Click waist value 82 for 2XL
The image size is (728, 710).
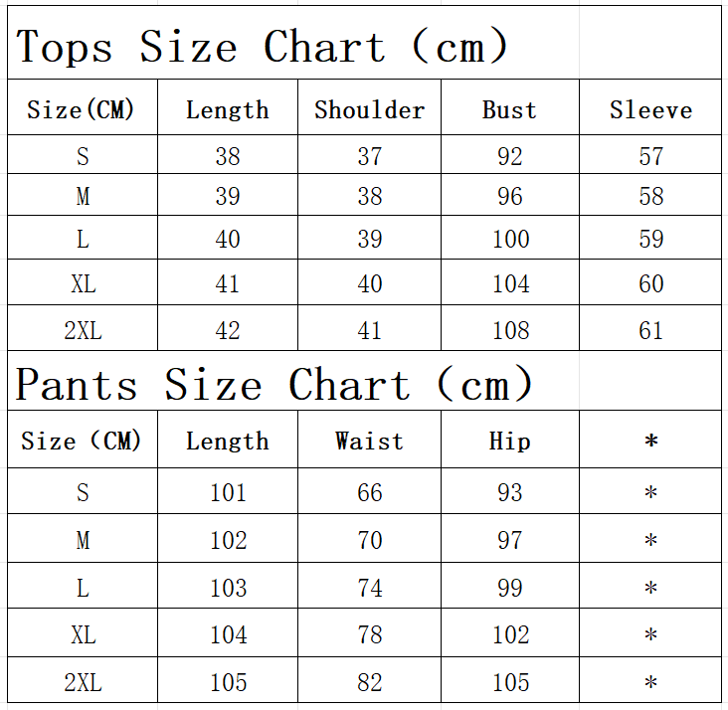(369, 682)
